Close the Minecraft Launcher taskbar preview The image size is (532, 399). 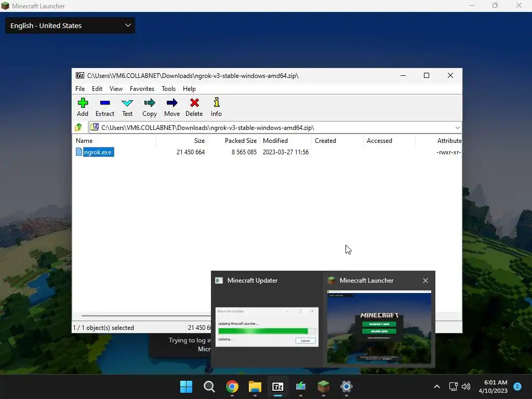425,281
